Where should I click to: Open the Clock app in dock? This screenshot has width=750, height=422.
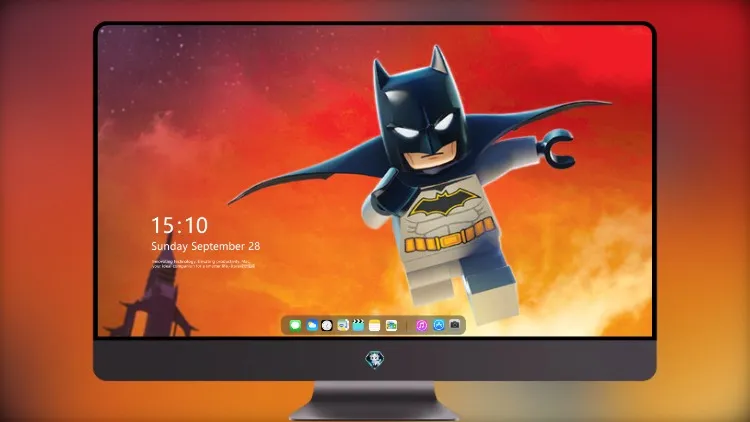(x=327, y=326)
